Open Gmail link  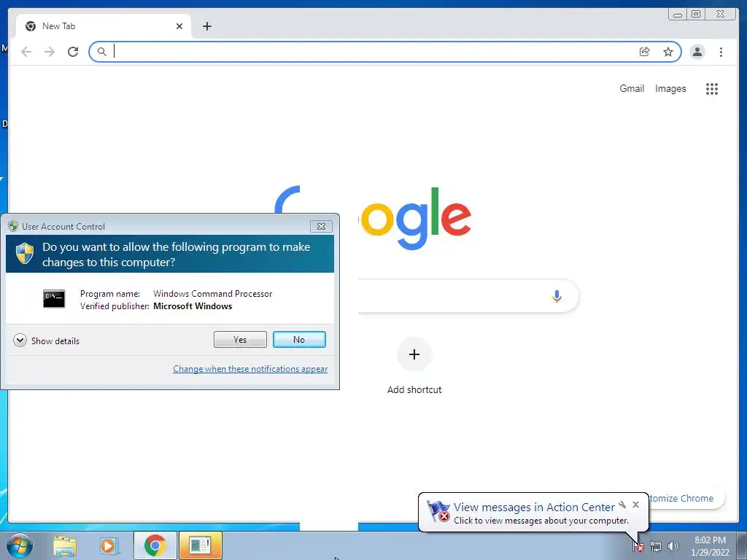(632, 88)
